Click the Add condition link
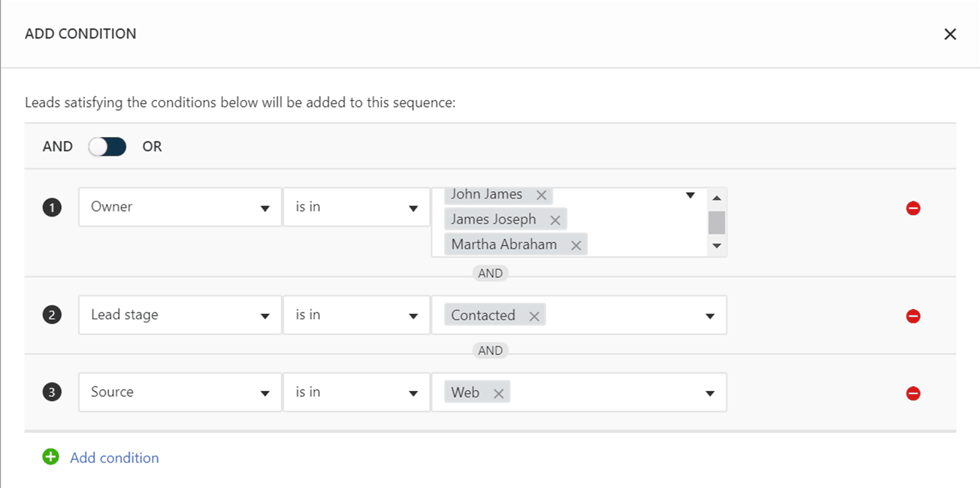The image size is (980, 488). [x=115, y=458]
